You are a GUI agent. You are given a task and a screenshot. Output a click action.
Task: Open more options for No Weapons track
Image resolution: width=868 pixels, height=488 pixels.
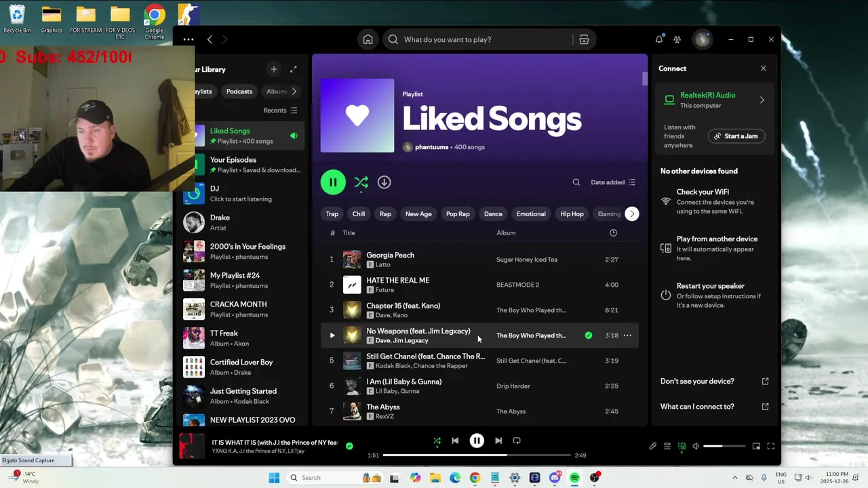point(627,335)
